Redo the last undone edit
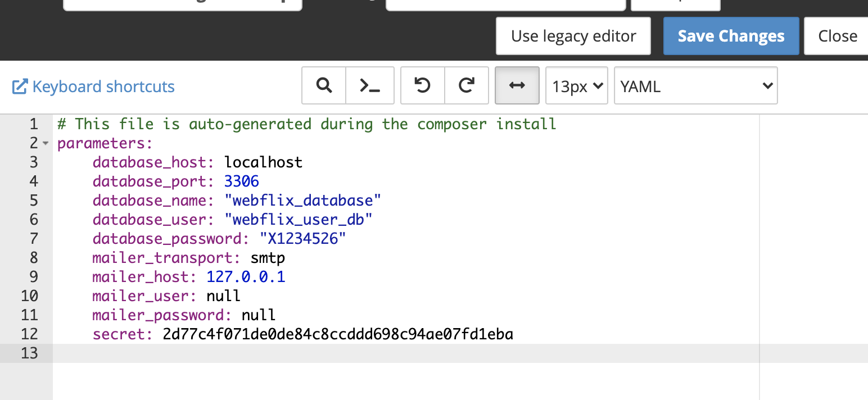This screenshot has height=400, width=868. click(x=466, y=85)
